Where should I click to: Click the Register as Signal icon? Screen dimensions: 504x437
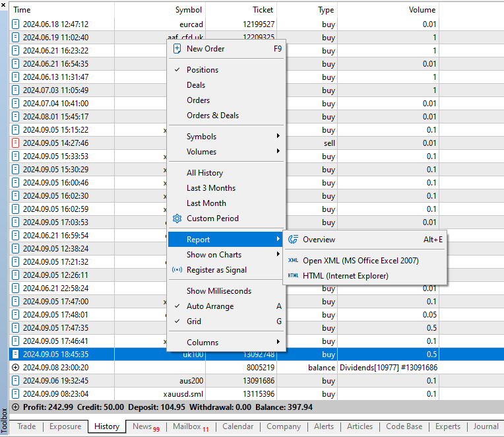tap(177, 270)
